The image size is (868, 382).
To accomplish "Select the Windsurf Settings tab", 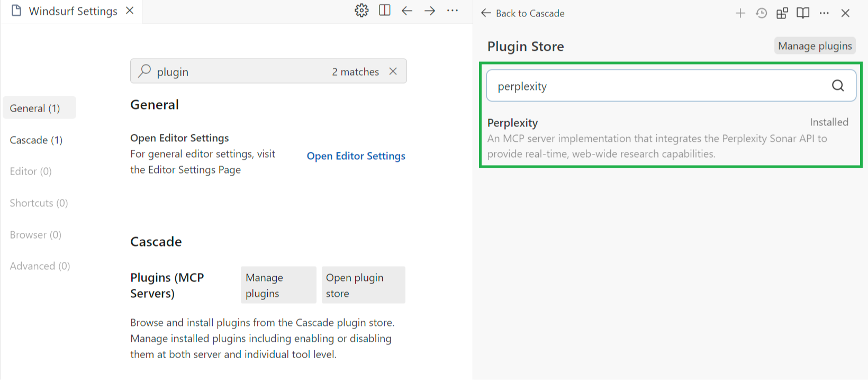I will point(71,11).
